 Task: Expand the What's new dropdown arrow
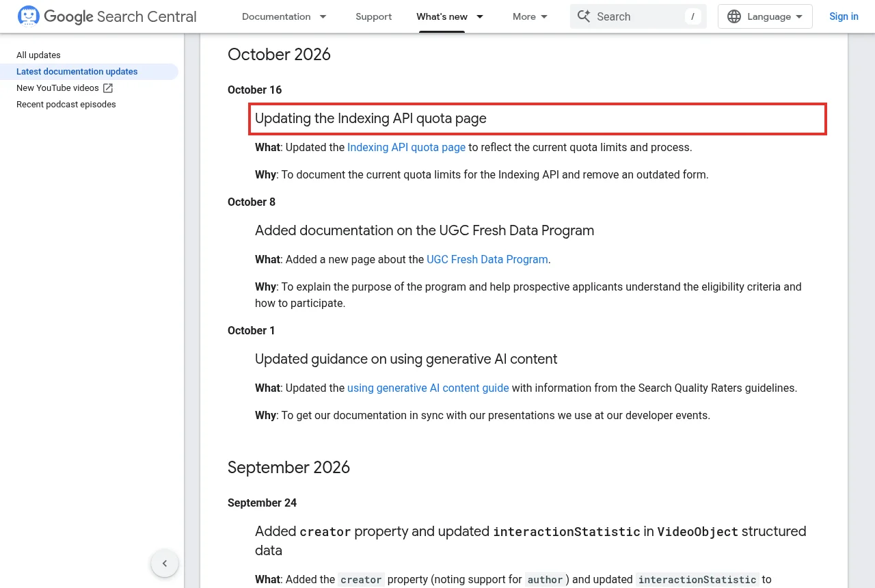(480, 16)
